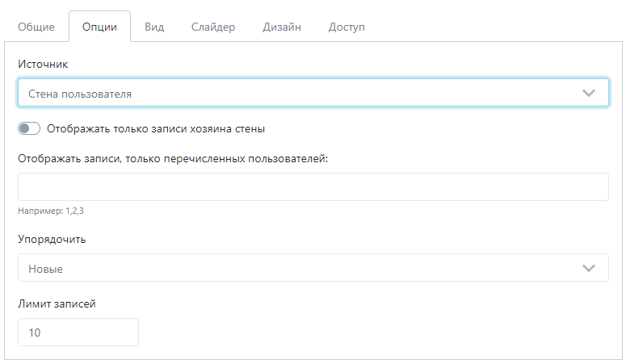626x364 pixels.
Task: Click the Лимит записей label
Action: click(57, 303)
